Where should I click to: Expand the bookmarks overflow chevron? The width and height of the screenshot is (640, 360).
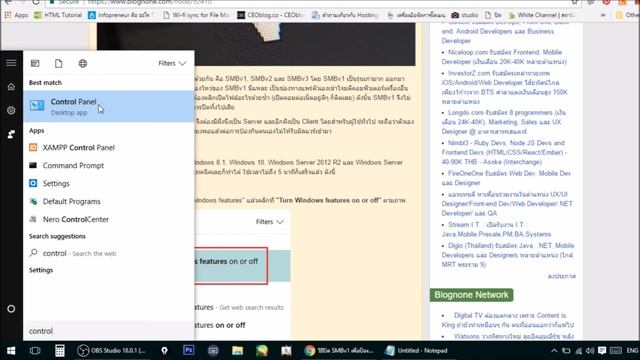pyautogui.click(x=603, y=15)
